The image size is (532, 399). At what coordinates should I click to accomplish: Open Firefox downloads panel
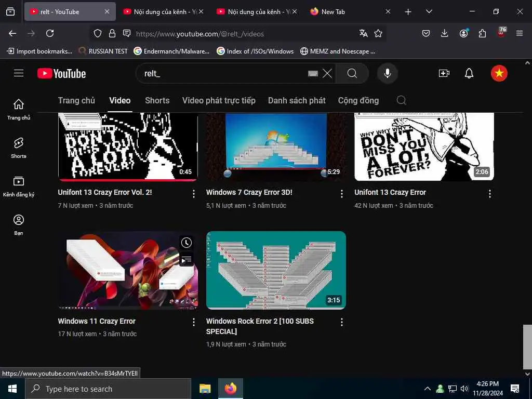click(x=445, y=33)
